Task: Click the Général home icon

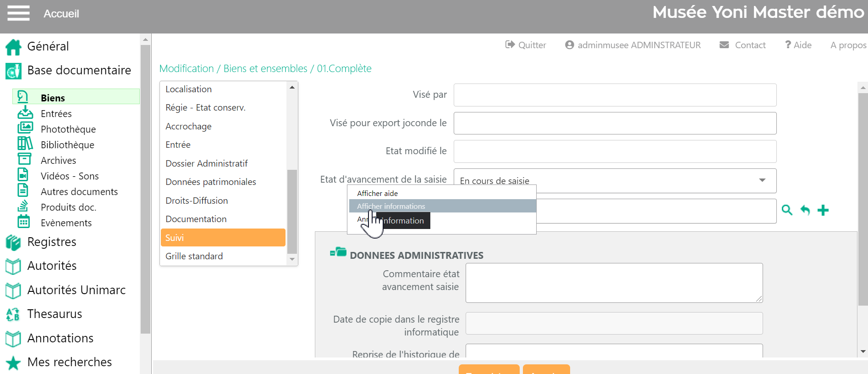Action: (13, 47)
